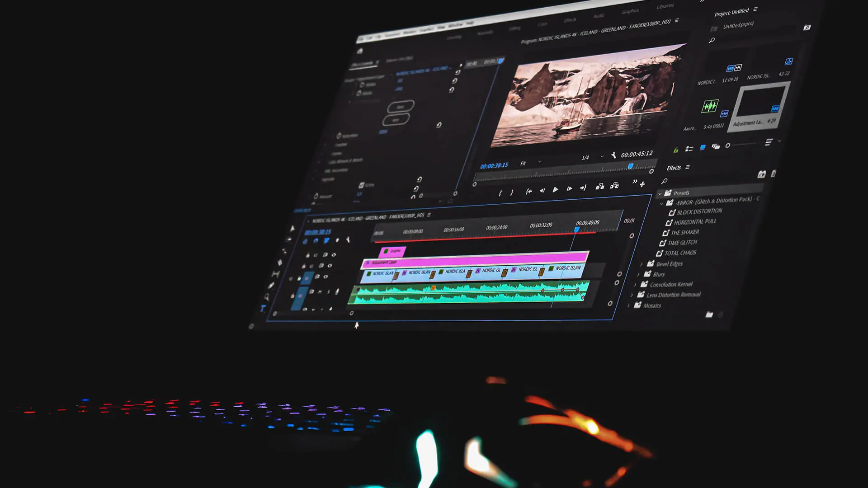Select the Type tool in the tools panel
This screenshot has width=868, height=488.
[x=263, y=309]
